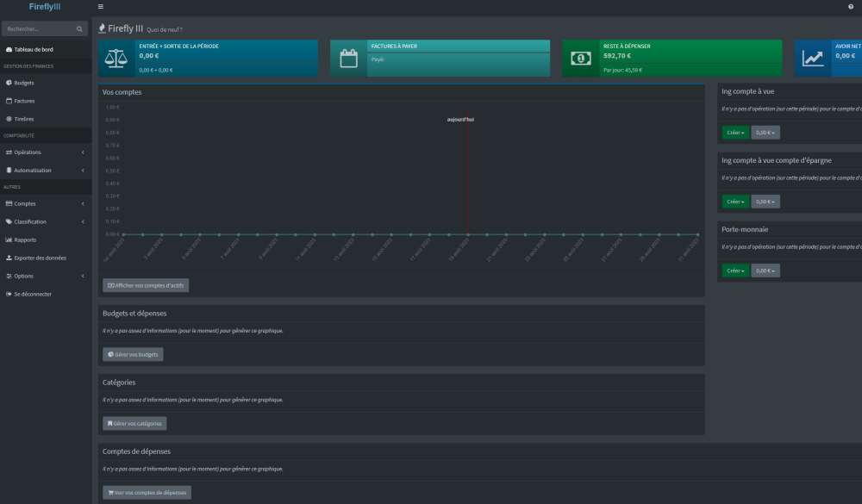Click the search magnifier icon
The width and height of the screenshot is (862, 504).
pyautogui.click(x=79, y=29)
